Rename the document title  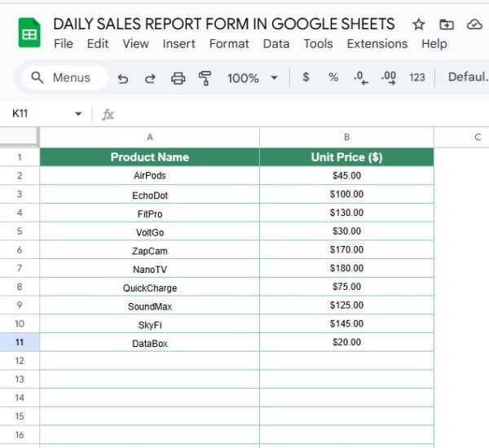(x=224, y=24)
